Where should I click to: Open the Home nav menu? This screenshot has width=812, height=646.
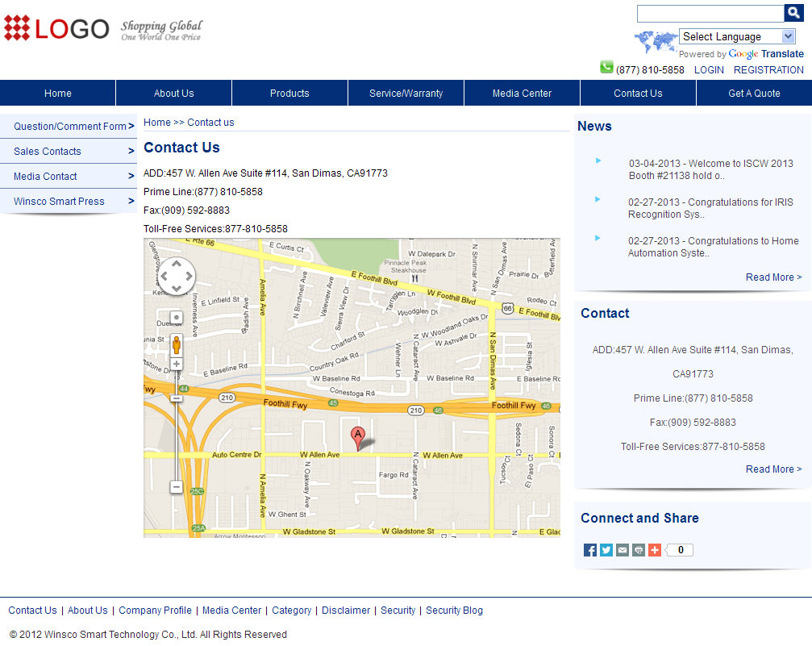point(57,94)
